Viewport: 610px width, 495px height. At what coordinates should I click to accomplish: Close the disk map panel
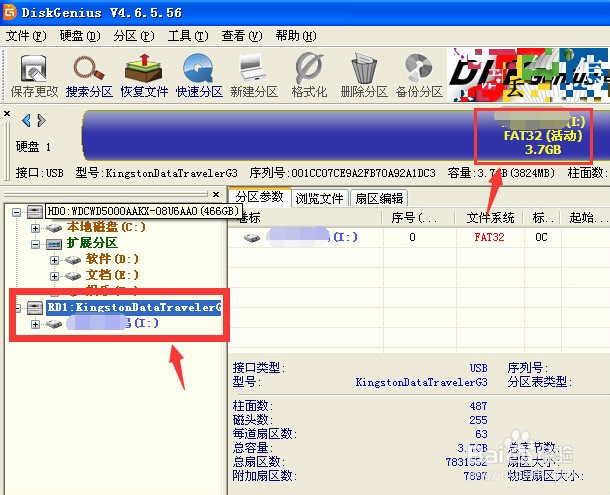[x=7, y=114]
